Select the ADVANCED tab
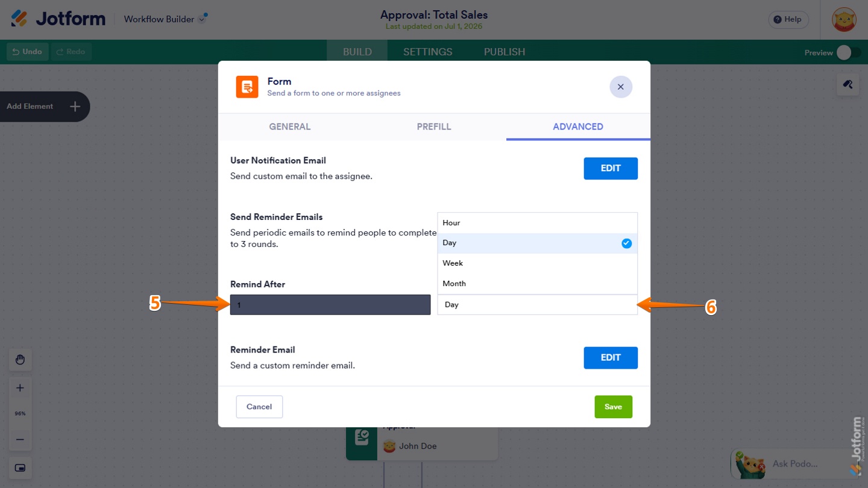The width and height of the screenshot is (868, 488). point(578,127)
